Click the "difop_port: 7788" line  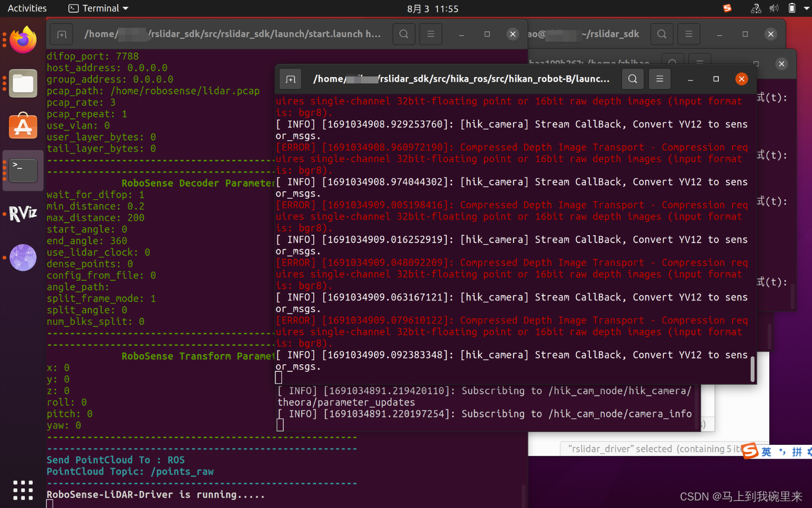pos(93,56)
